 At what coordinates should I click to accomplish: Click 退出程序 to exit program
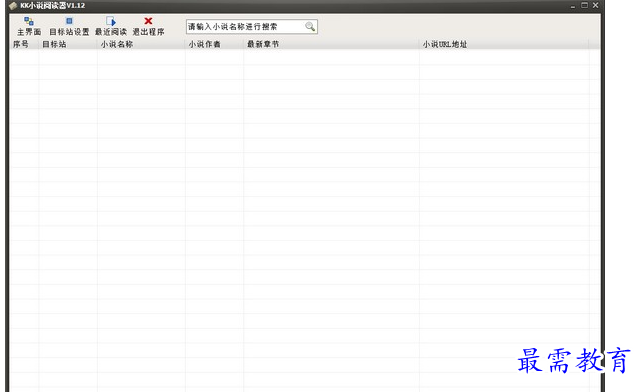[x=148, y=26]
